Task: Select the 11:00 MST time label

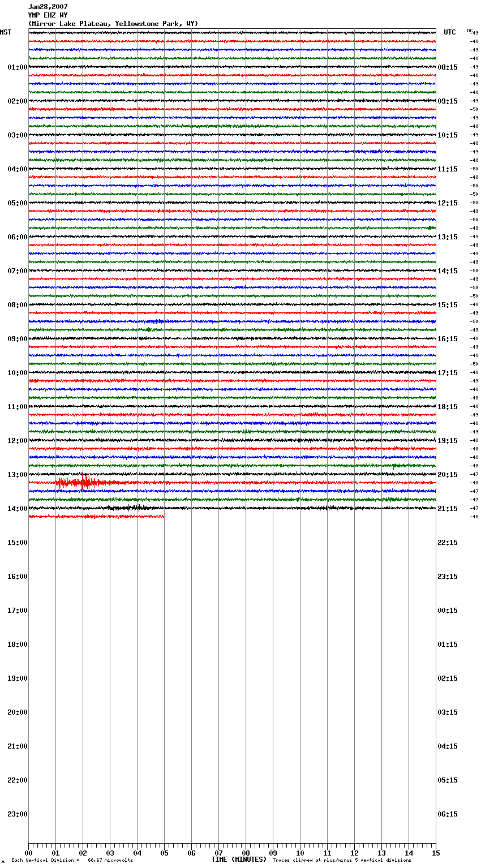Action: pos(17,407)
